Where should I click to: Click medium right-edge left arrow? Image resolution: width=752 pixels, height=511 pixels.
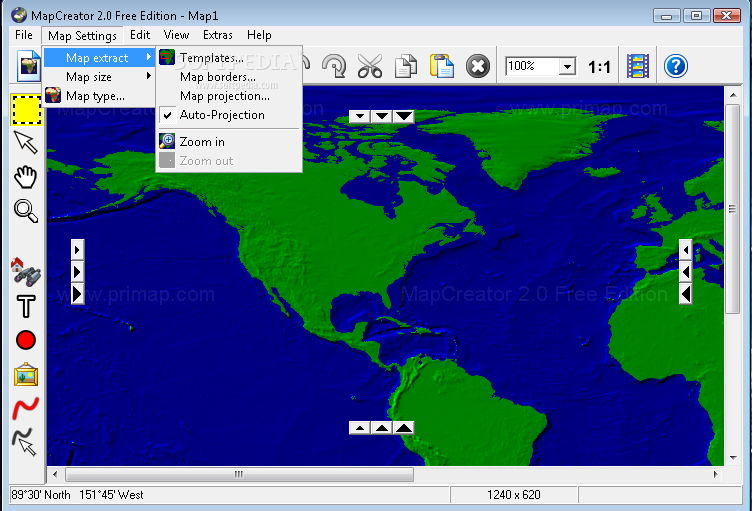(686, 272)
